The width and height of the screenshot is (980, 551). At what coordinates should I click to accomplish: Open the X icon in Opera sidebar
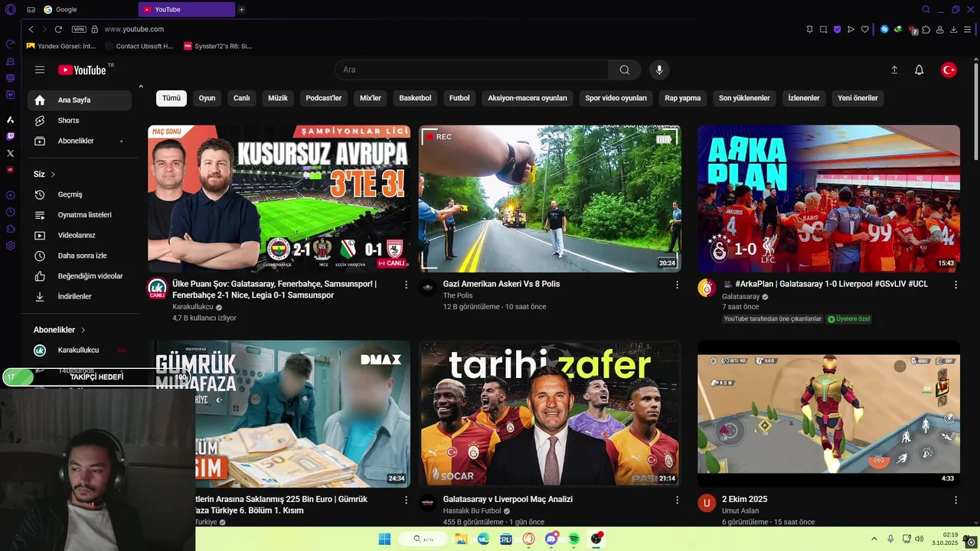pos(10,153)
